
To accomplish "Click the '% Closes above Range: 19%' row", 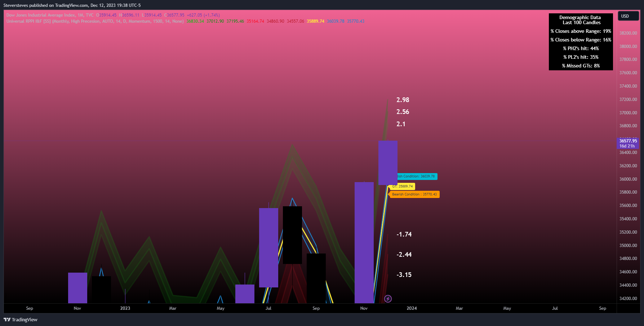I will [581, 31].
